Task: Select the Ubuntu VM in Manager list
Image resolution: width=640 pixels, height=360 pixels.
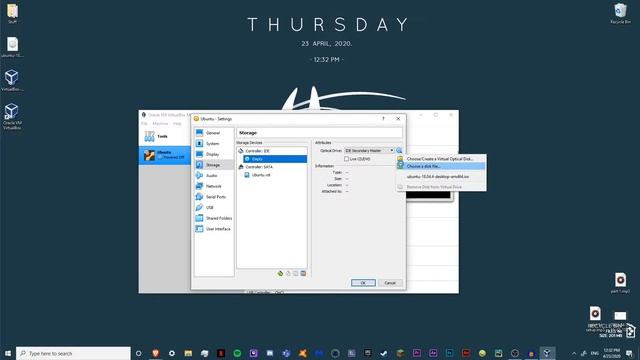Action: click(x=165, y=155)
